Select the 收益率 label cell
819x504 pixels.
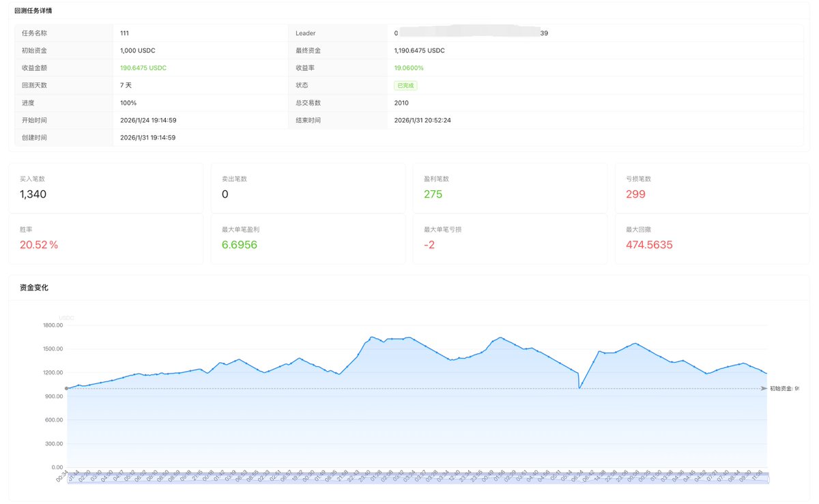coord(337,68)
